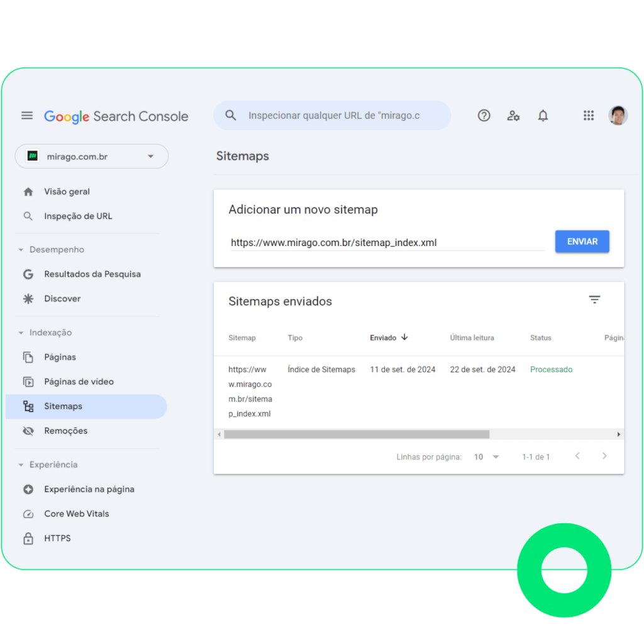Click the Google G icon for Resultados da Pesquisa
The height and width of the screenshot is (644, 644).
coord(28,274)
